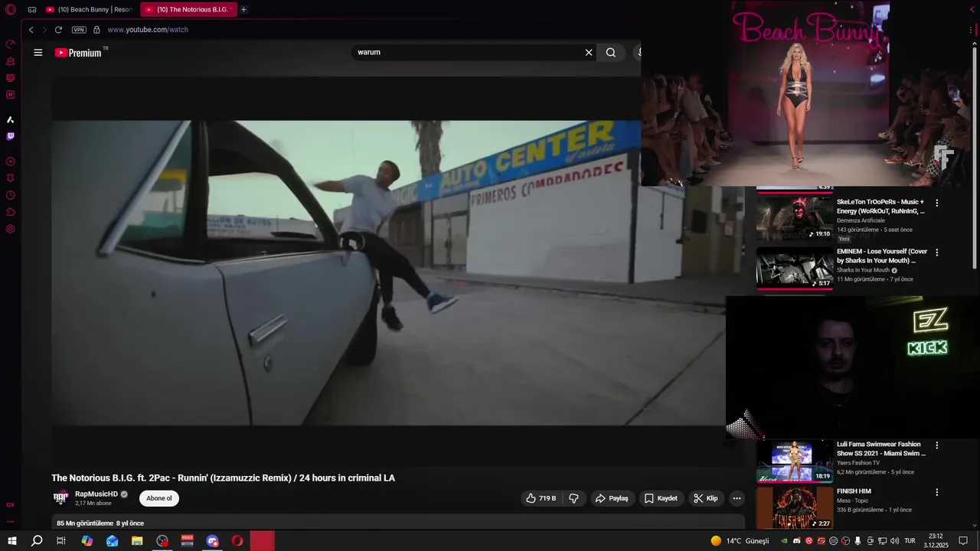Open SkeLeTon TrOoPeRs video thumbnail
Image resolution: width=980 pixels, height=551 pixels.
795,219
